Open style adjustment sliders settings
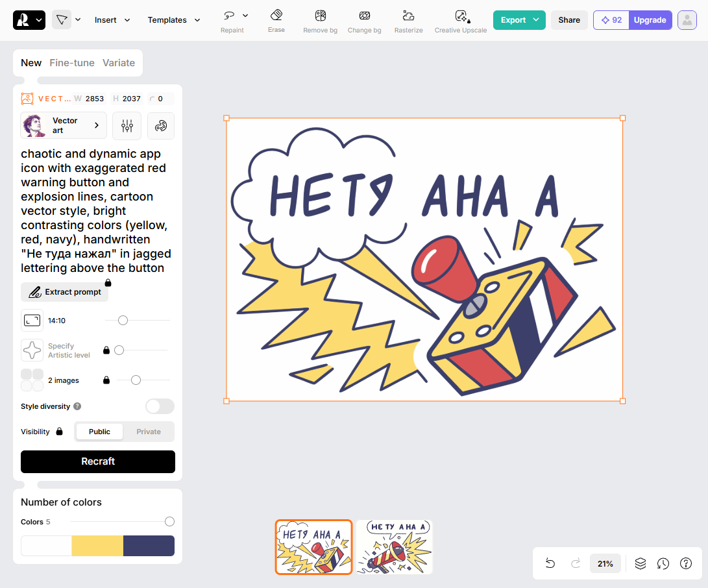Image resolution: width=708 pixels, height=588 pixels. 127,125
